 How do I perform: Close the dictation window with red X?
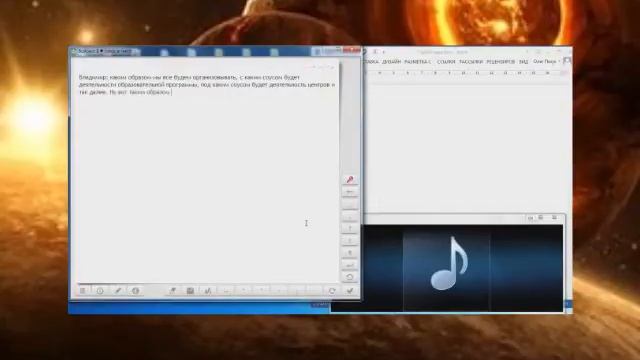tap(352, 51)
